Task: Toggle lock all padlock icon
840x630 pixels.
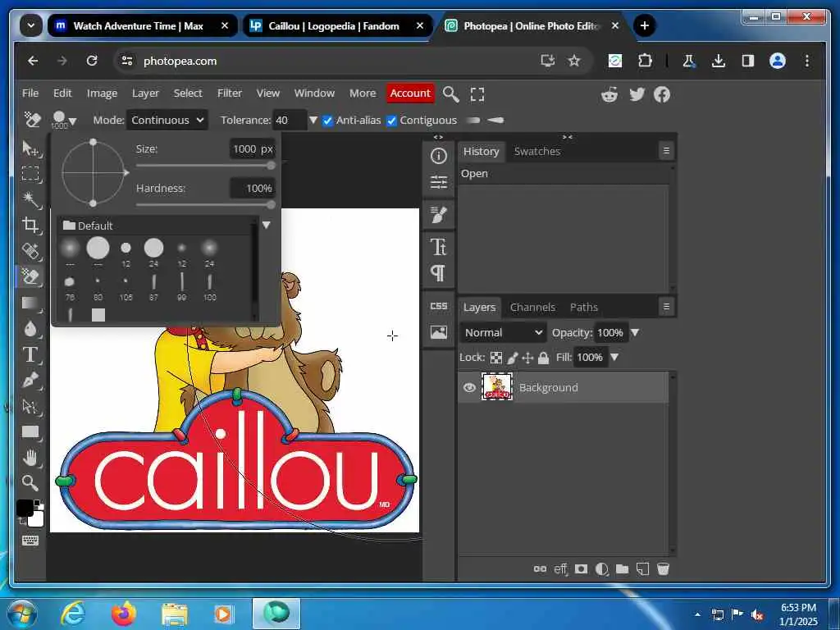Action: pyautogui.click(x=543, y=358)
